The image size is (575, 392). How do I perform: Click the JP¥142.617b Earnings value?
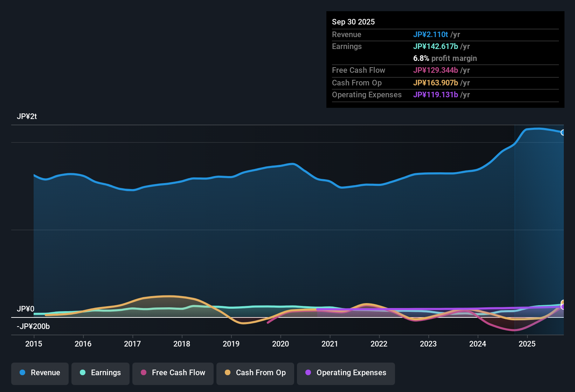point(435,46)
